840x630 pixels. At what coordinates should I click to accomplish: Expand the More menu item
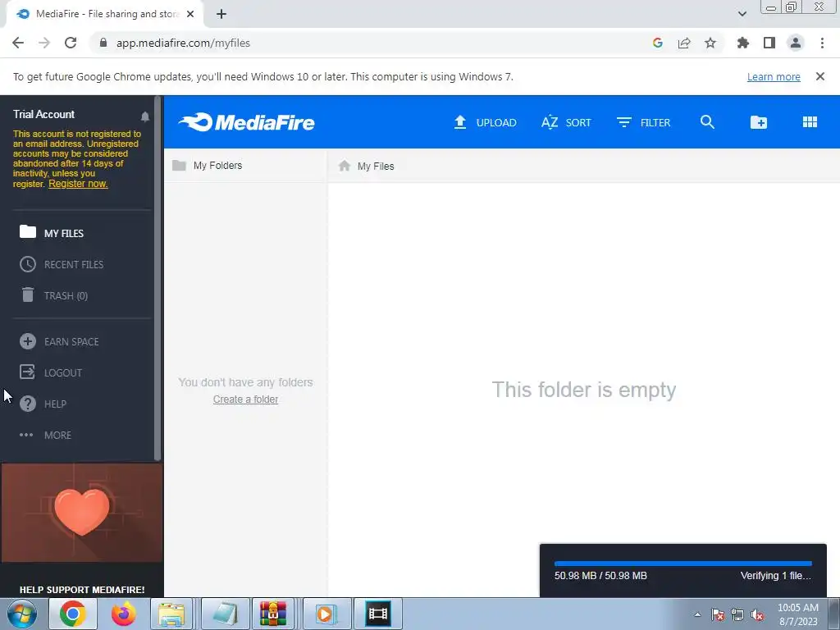click(46, 435)
